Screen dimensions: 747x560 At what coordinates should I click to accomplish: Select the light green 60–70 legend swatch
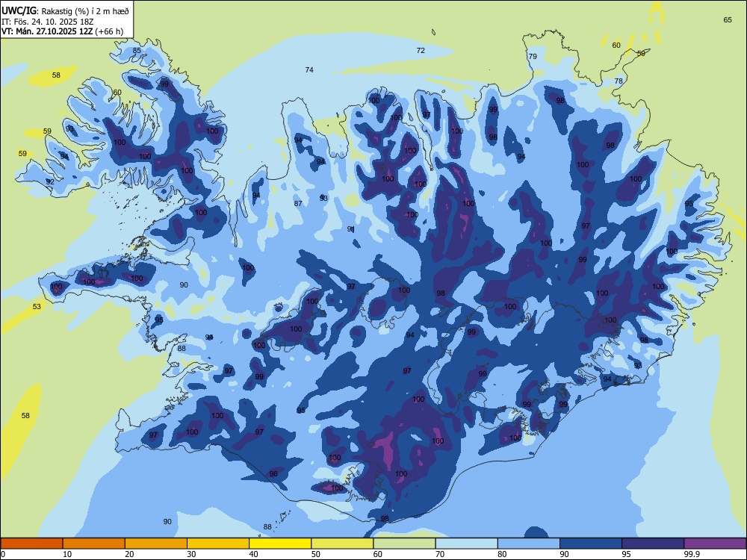404,544
